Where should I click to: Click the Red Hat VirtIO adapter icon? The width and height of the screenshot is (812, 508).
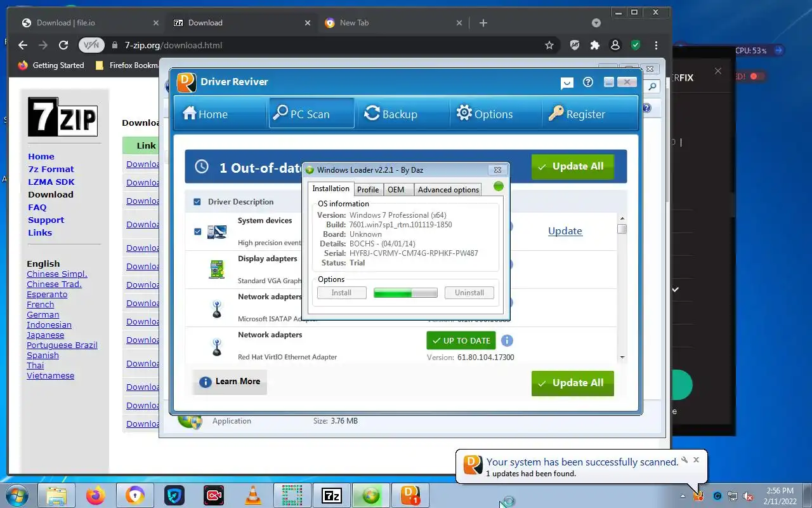[217, 346]
